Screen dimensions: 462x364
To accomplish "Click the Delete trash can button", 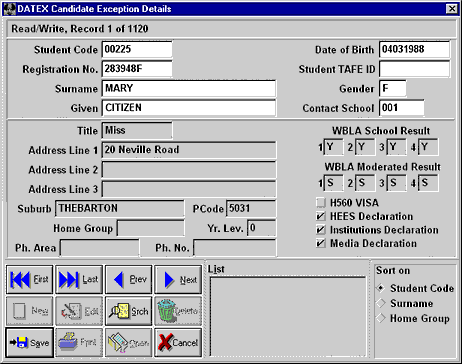I will pyautogui.click(x=178, y=311).
